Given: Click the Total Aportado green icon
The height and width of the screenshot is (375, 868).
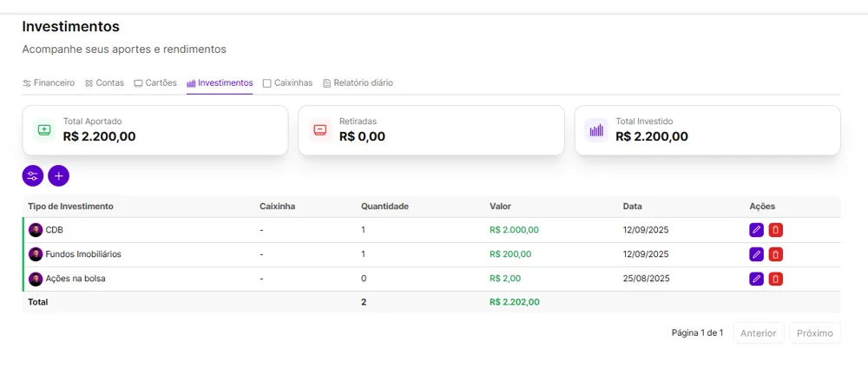Looking at the screenshot, I should tap(43, 130).
